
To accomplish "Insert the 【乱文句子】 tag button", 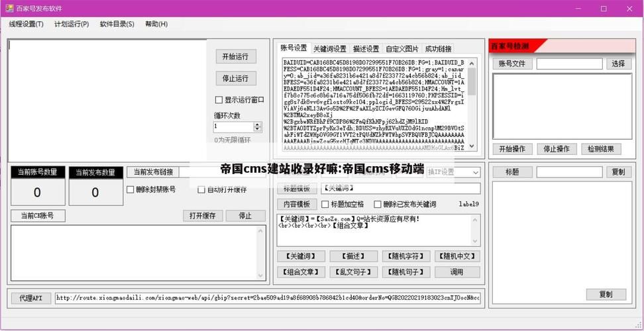I will pyautogui.click(x=354, y=272).
